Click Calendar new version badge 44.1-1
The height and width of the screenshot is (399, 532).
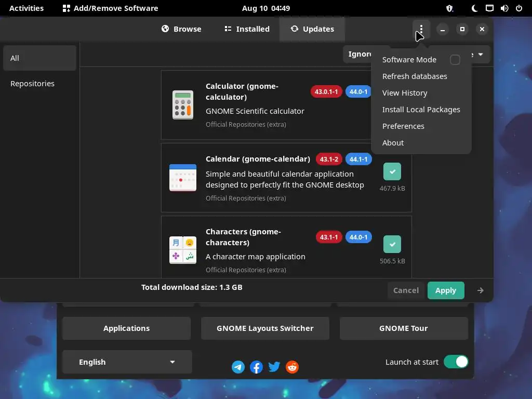[358, 159]
